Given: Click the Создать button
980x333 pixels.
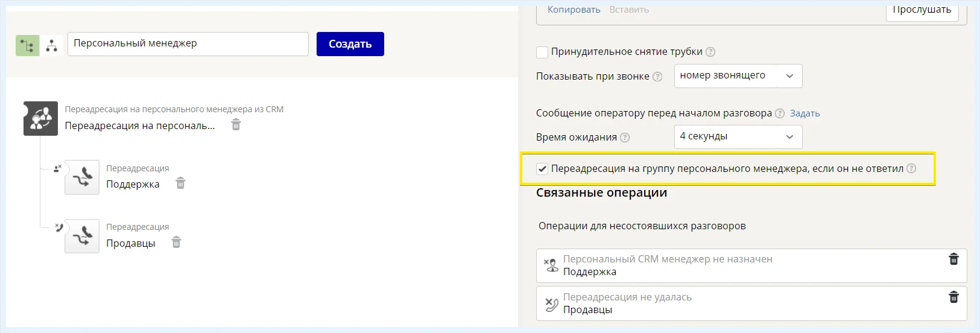Looking at the screenshot, I should (x=350, y=44).
